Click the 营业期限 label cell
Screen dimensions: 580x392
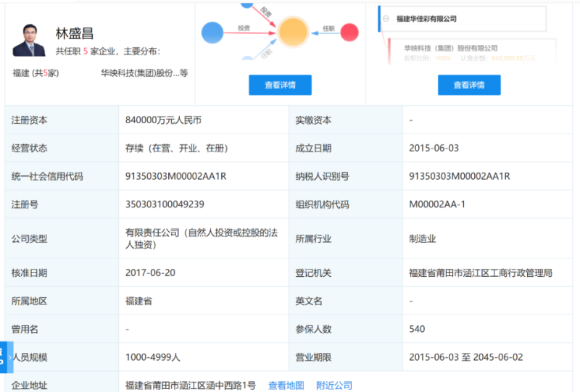pyautogui.click(x=346, y=357)
